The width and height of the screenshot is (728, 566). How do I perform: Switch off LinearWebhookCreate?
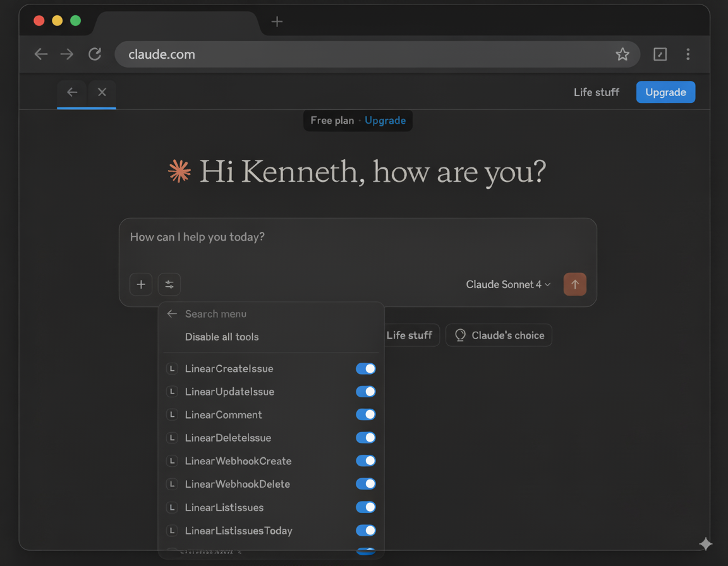click(x=365, y=461)
